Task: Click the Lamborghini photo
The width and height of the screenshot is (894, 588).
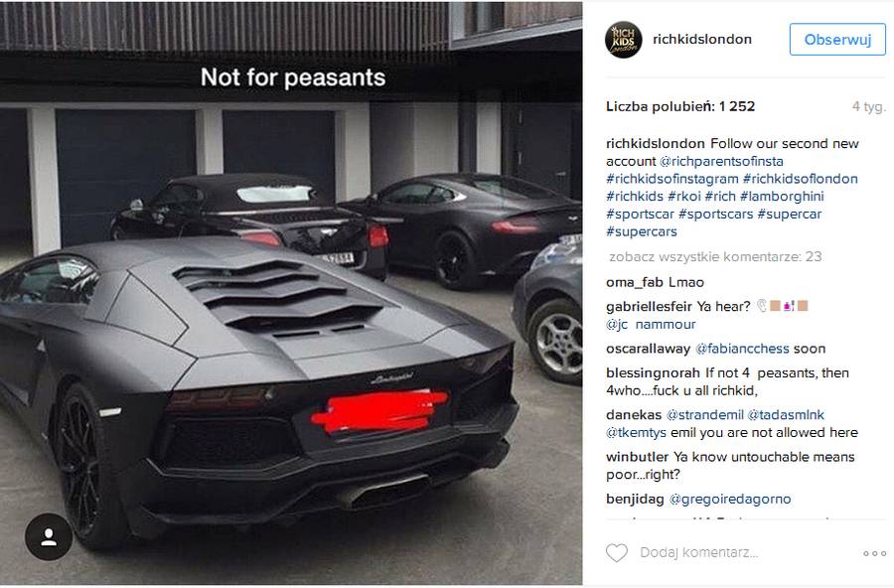Action: click(291, 294)
